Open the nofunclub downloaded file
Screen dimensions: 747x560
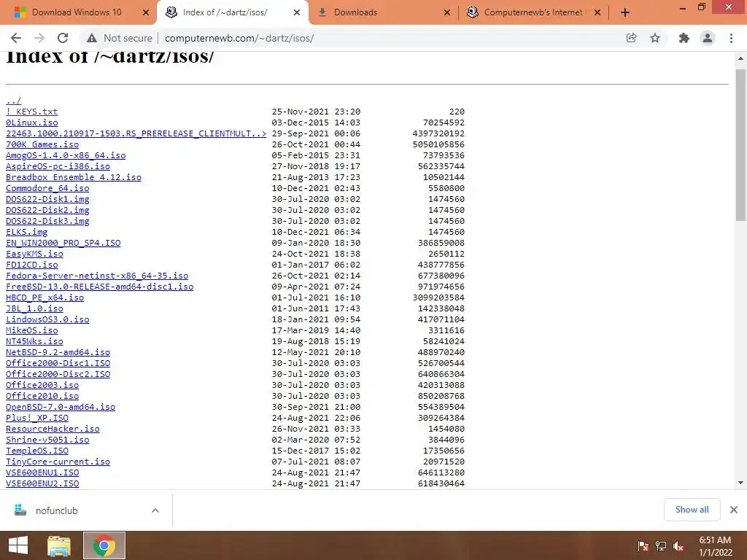56,510
